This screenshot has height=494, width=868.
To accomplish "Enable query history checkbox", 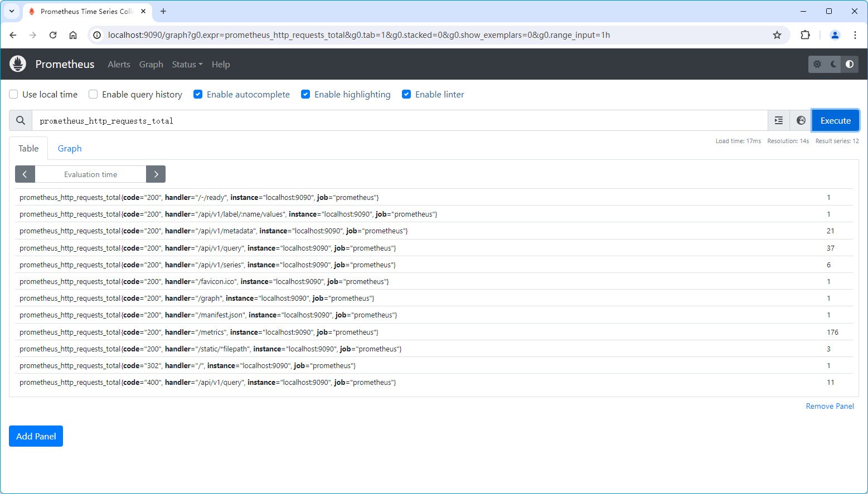I will tap(93, 94).
